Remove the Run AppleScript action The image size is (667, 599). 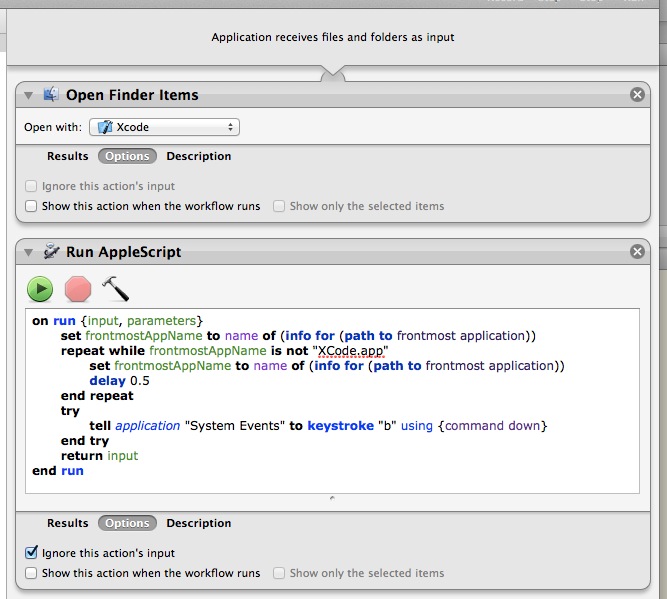pyautogui.click(x=637, y=252)
